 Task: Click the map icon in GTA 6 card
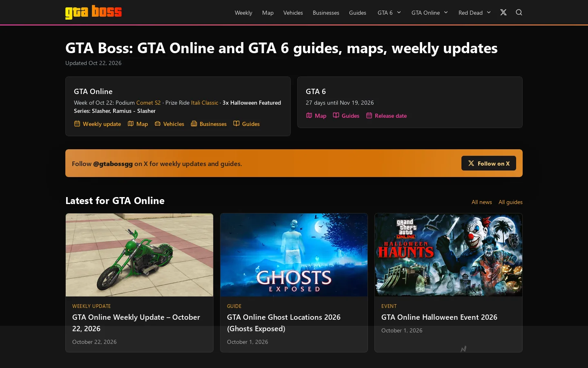tap(309, 115)
